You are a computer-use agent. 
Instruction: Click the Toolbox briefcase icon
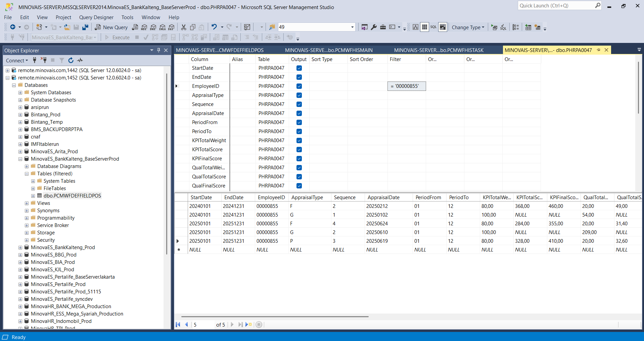tap(383, 27)
